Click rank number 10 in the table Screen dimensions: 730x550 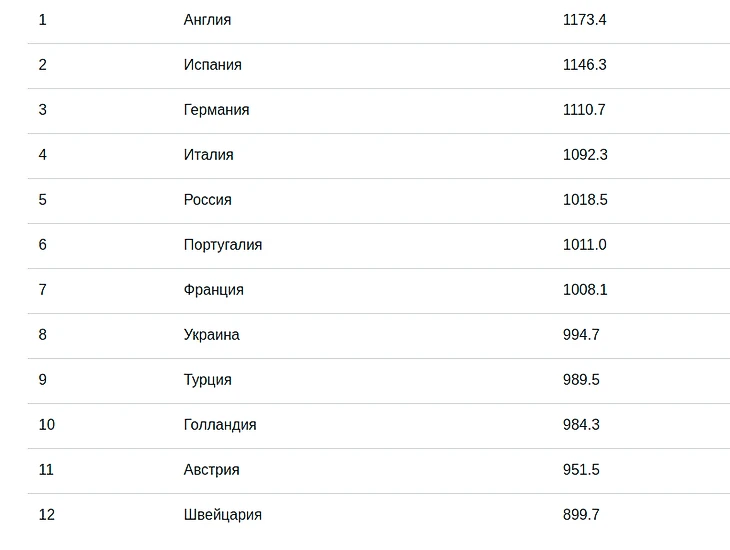(x=47, y=425)
